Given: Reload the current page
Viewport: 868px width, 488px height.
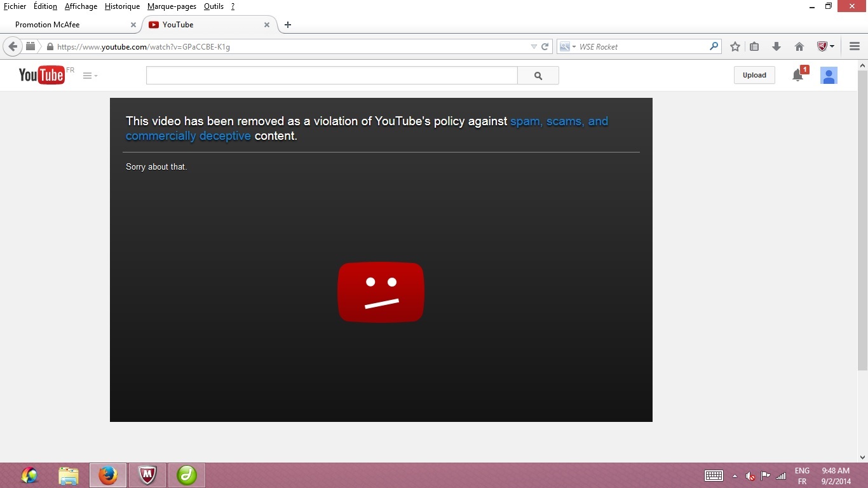Looking at the screenshot, I should (545, 46).
